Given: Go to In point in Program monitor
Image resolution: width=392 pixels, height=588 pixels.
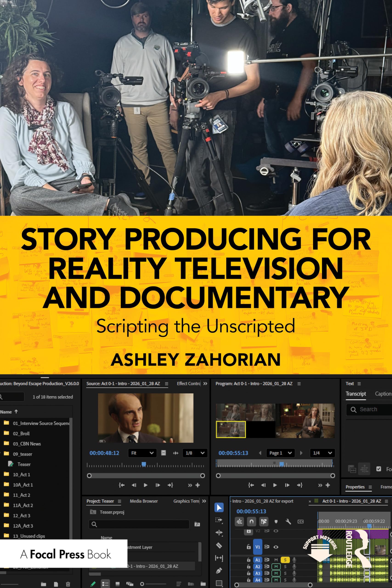Looking at the screenshot, I should coord(251,485).
